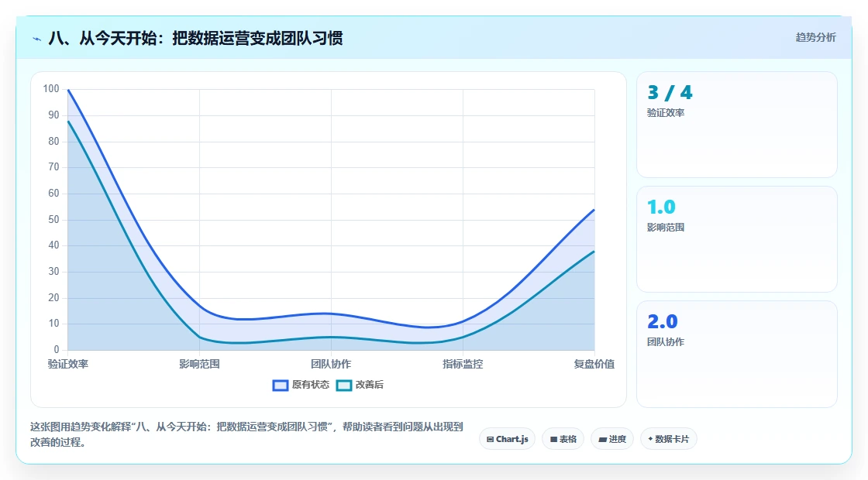Viewport: 868px width, 480px height.
Task: Click the 影响范围 x-axis label
Action: [199, 364]
